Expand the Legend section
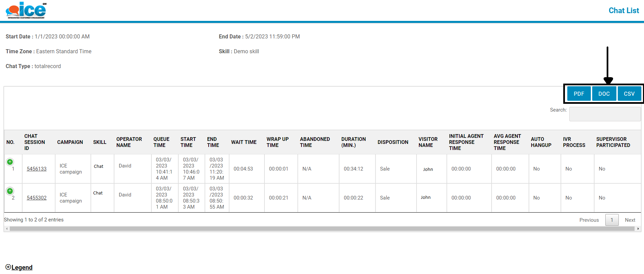The image size is (644, 274). pos(19,267)
